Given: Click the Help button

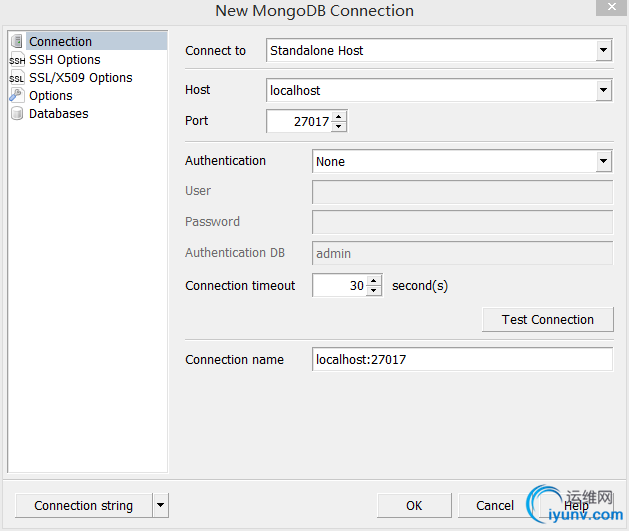Looking at the screenshot, I should (x=576, y=505).
